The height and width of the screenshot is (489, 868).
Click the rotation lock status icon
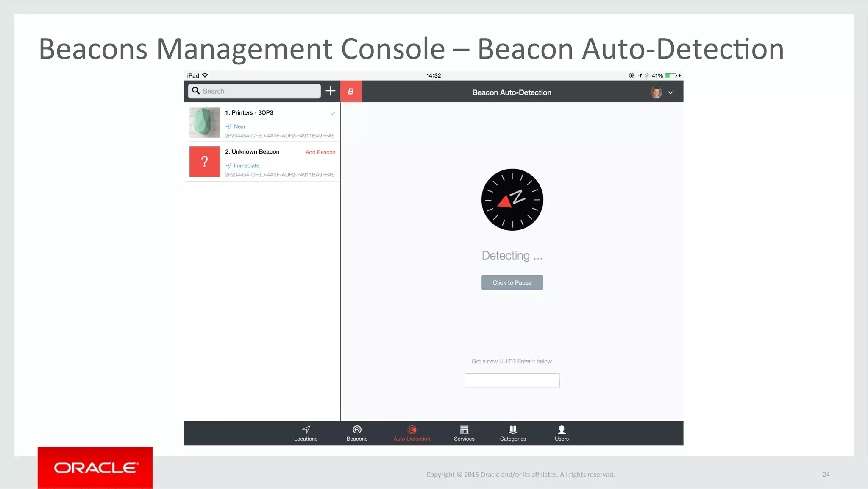point(632,75)
